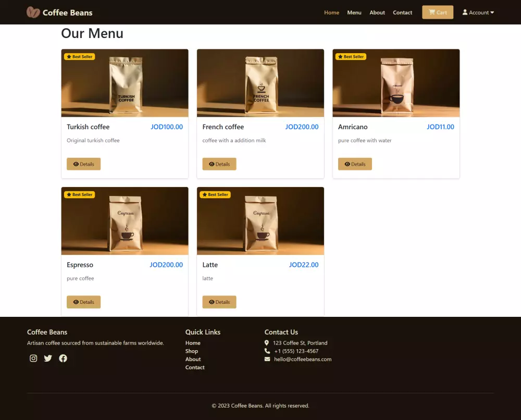The image size is (521, 420).
Task: Follow the footer Contact quick link
Action: tap(195, 367)
